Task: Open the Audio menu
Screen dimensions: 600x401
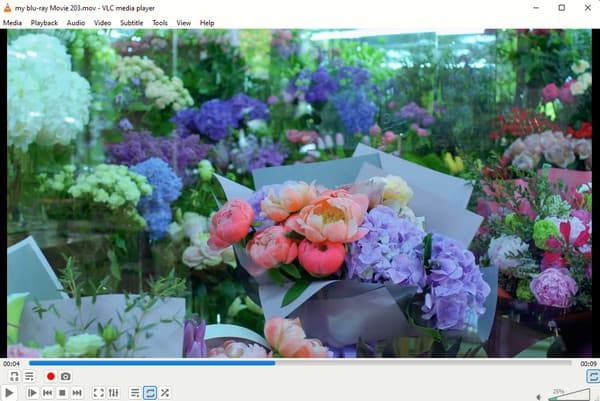Action: point(76,23)
